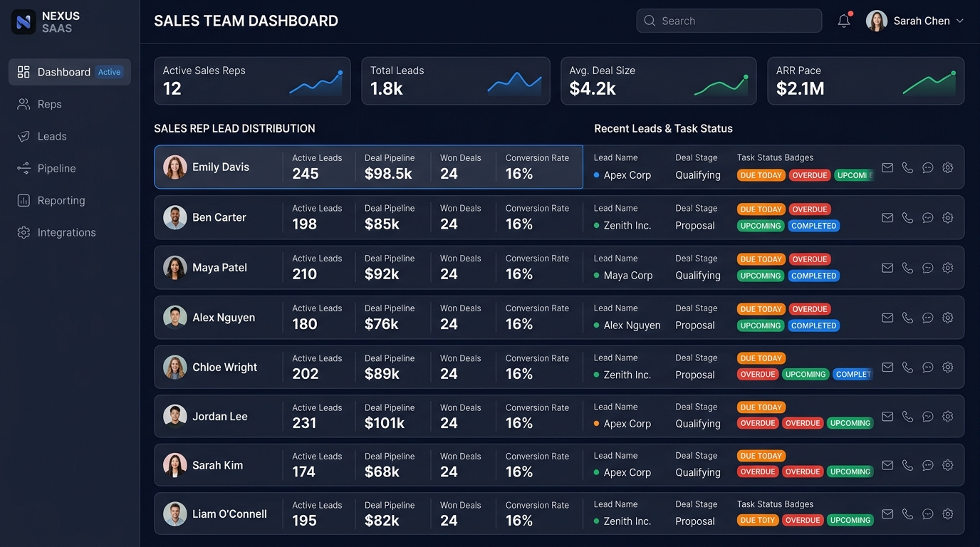Click the mail icon in Liam O'Connell's row
The width and height of the screenshot is (980, 547).
(887, 514)
